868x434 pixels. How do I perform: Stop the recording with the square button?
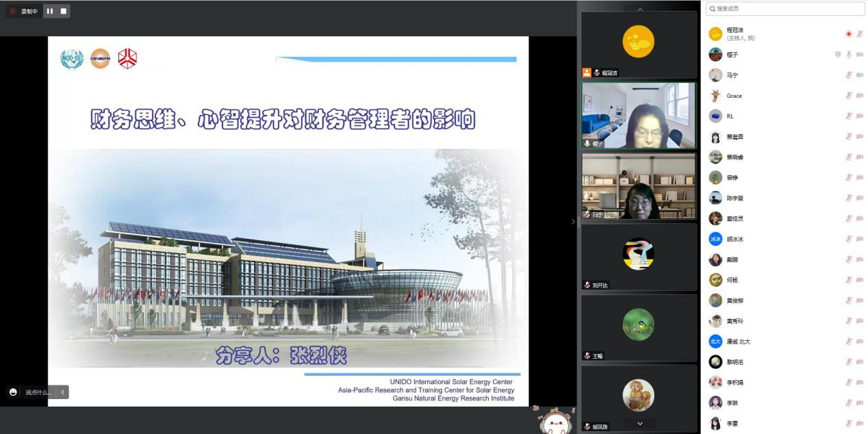tap(64, 11)
